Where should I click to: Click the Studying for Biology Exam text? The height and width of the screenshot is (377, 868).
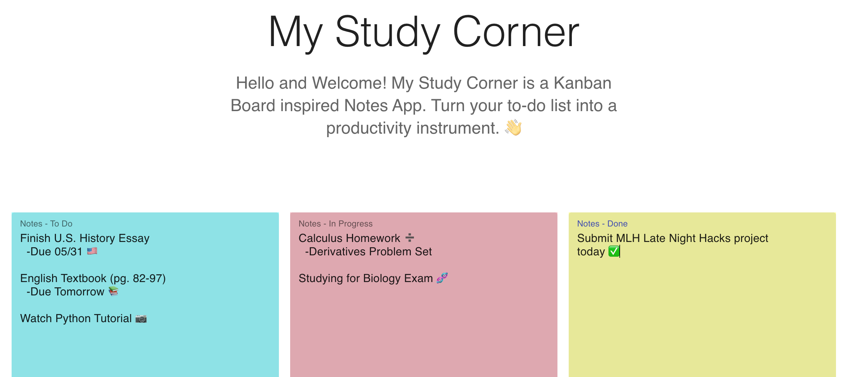click(366, 278)
